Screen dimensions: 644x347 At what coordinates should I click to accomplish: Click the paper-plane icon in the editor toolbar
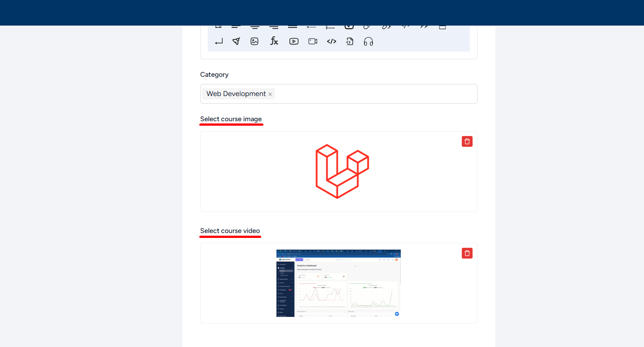pos(236,41)
